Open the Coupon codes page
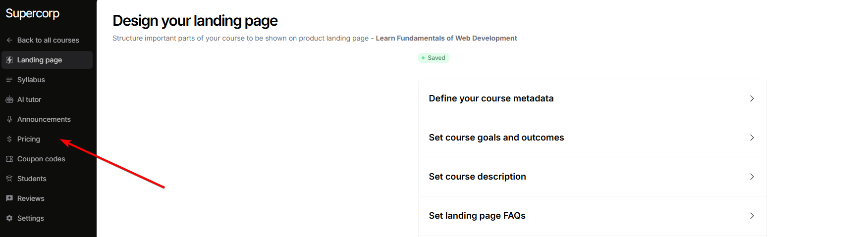The height and width of the screenshot is (237, 868). (x=41, y=159)
